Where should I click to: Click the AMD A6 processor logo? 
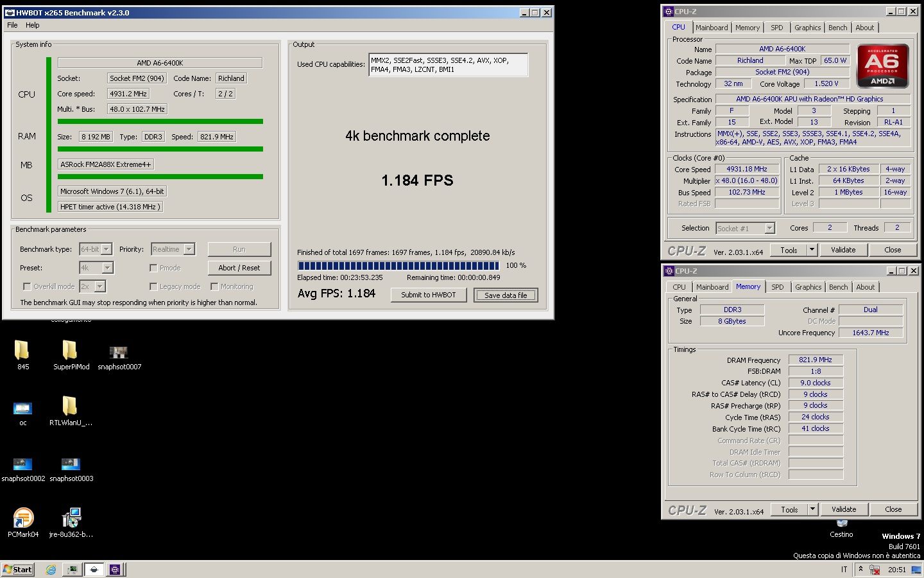click(882, 66)
